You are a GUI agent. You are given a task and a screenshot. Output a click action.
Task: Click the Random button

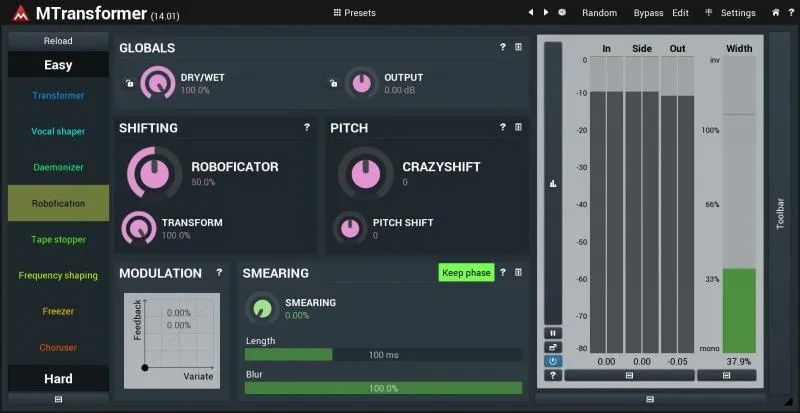point(599,13)
